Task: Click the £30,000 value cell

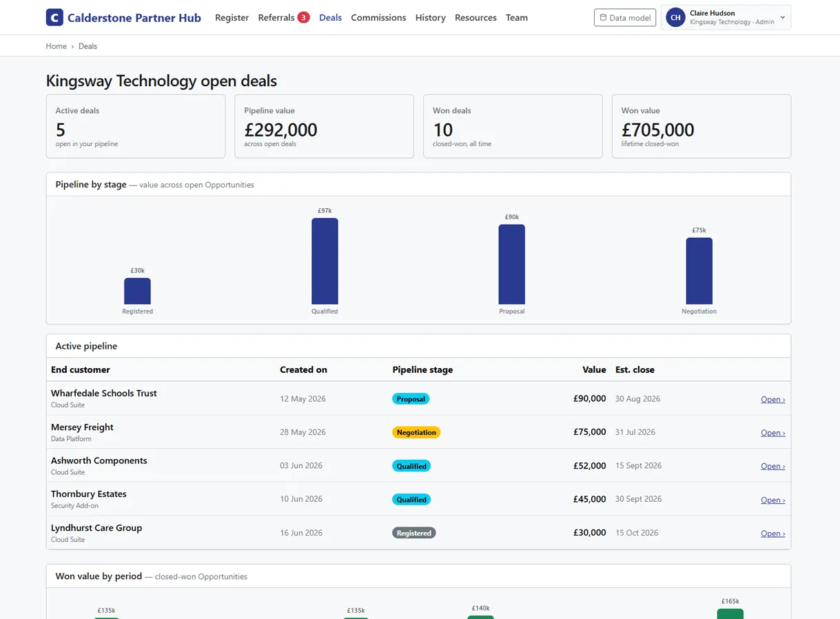Action: tap(589, 532)
